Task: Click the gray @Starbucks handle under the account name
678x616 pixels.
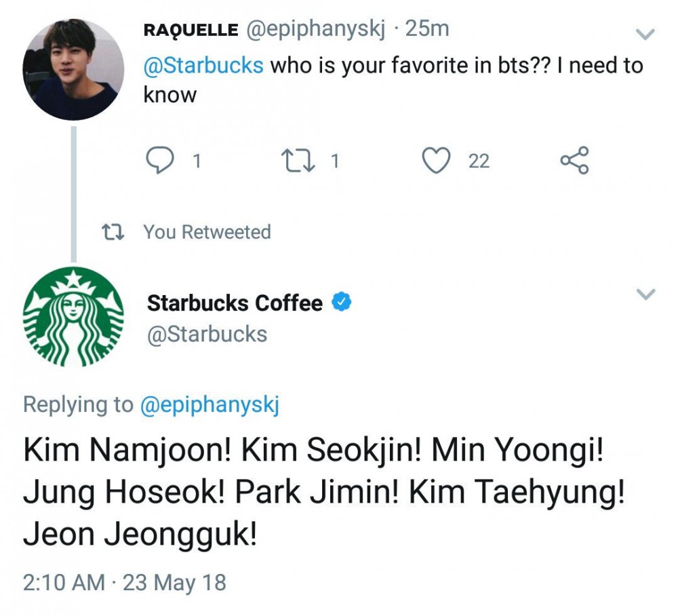Action: [207, 334]
